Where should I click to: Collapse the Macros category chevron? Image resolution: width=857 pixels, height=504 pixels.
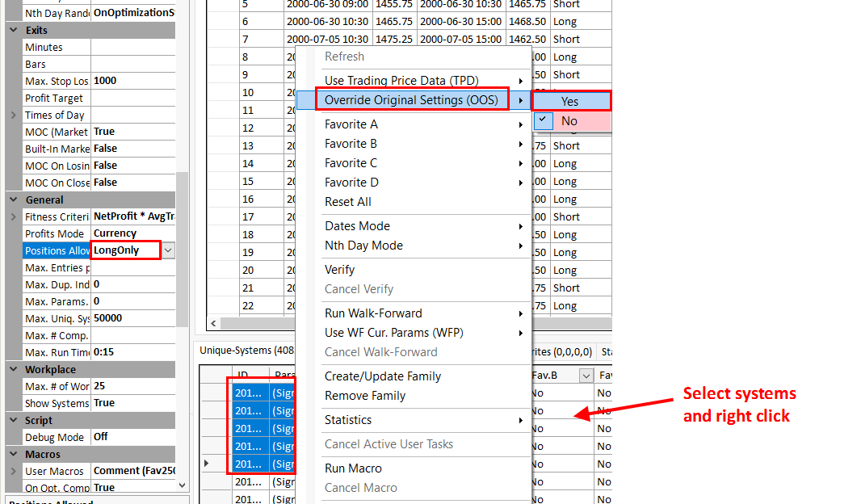click(x=13, y=454)
